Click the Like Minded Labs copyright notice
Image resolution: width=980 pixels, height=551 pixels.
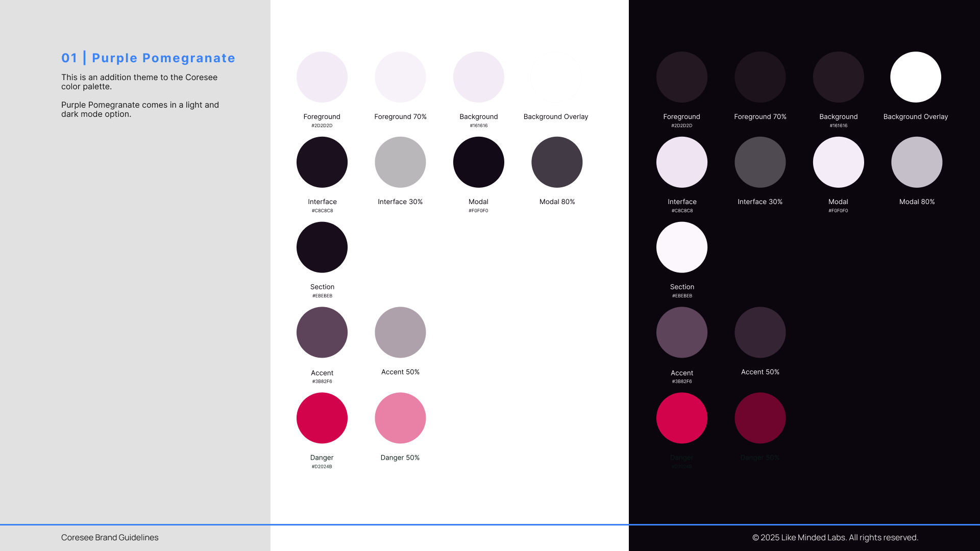click(835, 537)
